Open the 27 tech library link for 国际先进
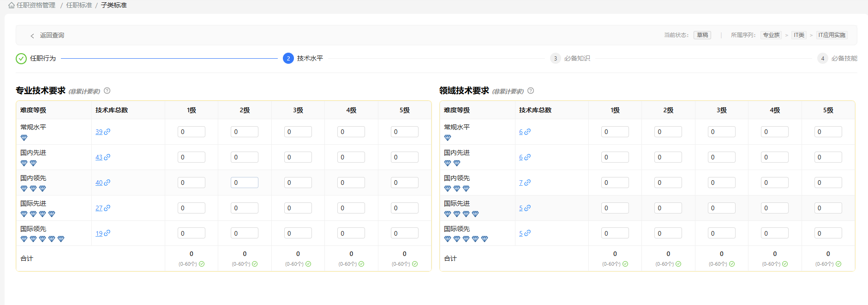This screenshot has height=305, width=868. [x=99, y=208]
